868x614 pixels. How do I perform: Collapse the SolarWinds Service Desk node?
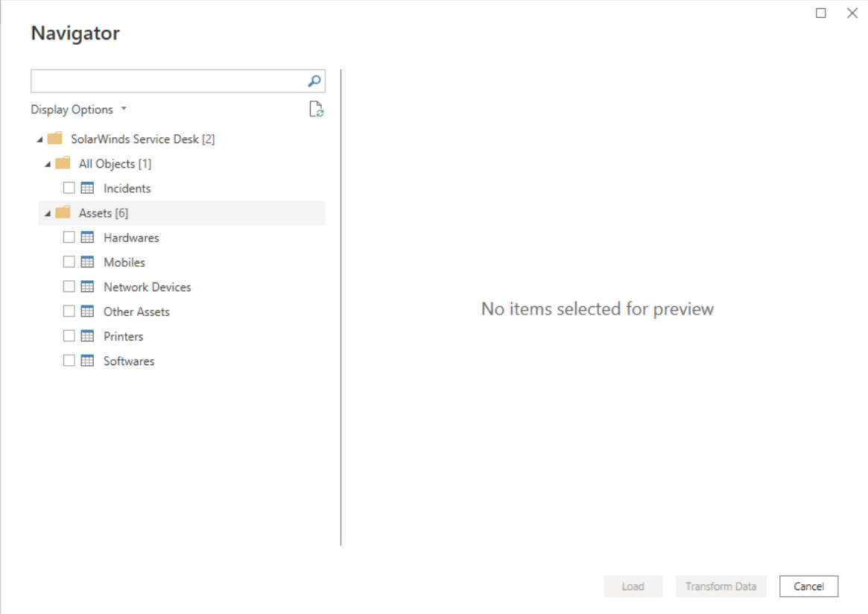click(x=39, y=140)
